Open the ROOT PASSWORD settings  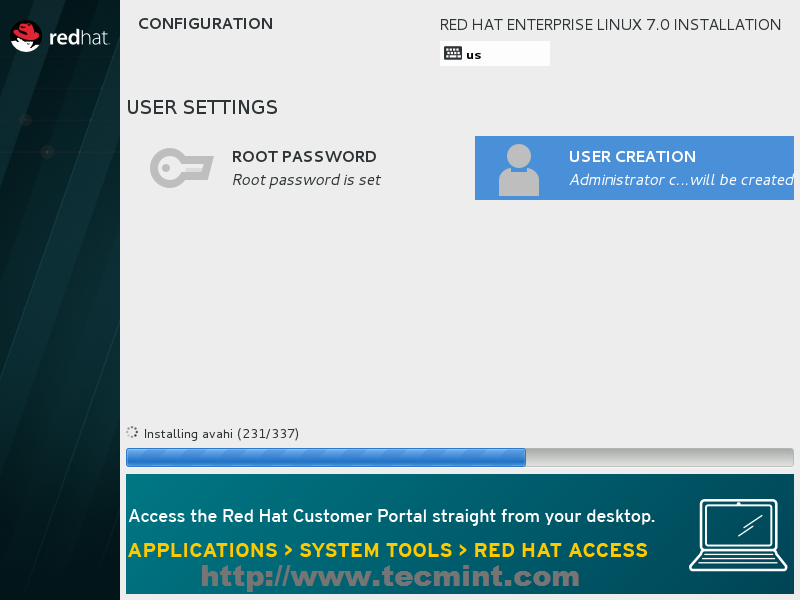(304, 157)
